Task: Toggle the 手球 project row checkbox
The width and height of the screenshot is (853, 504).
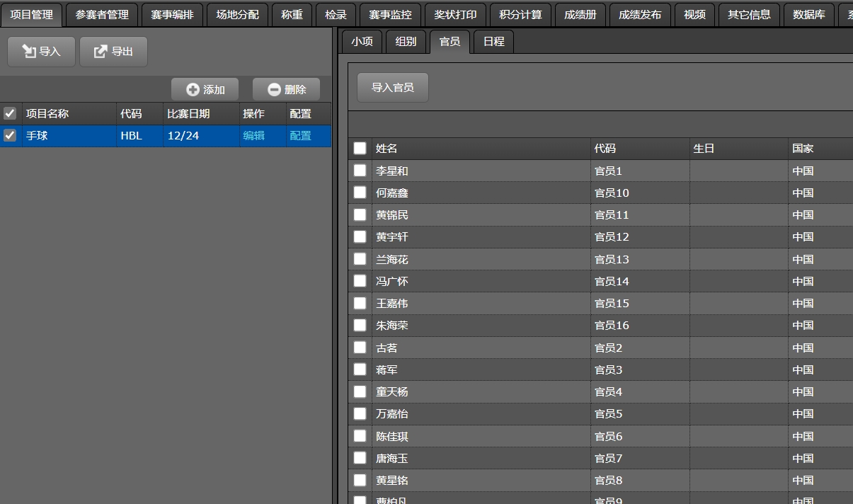Action: (x=10, y=135)
